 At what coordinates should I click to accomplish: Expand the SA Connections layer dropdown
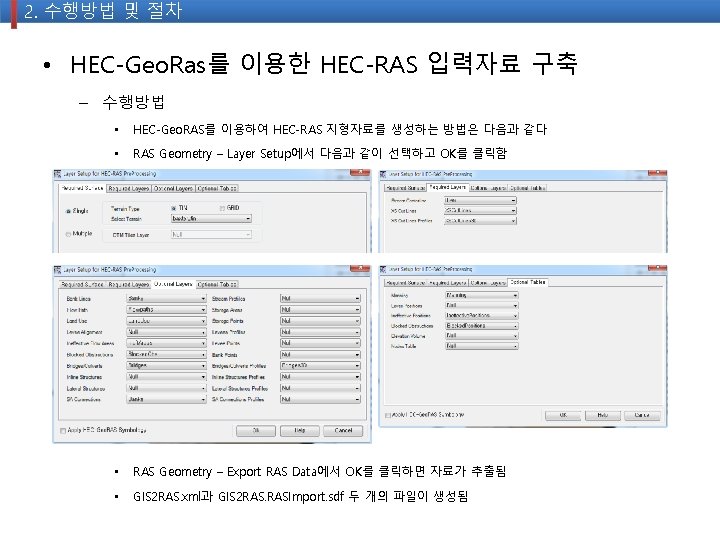tap(166, 399)
